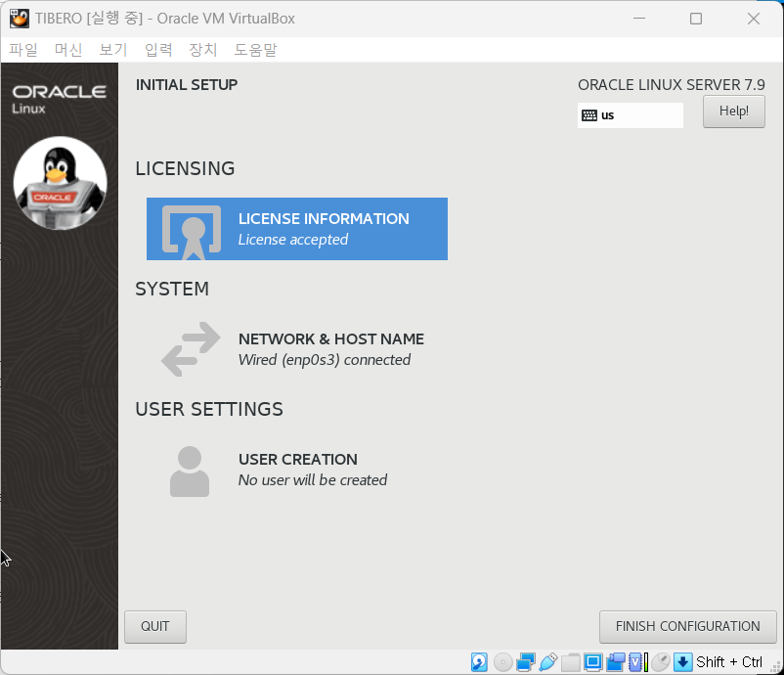Click the mouse integration status icon

pos(660,662)
